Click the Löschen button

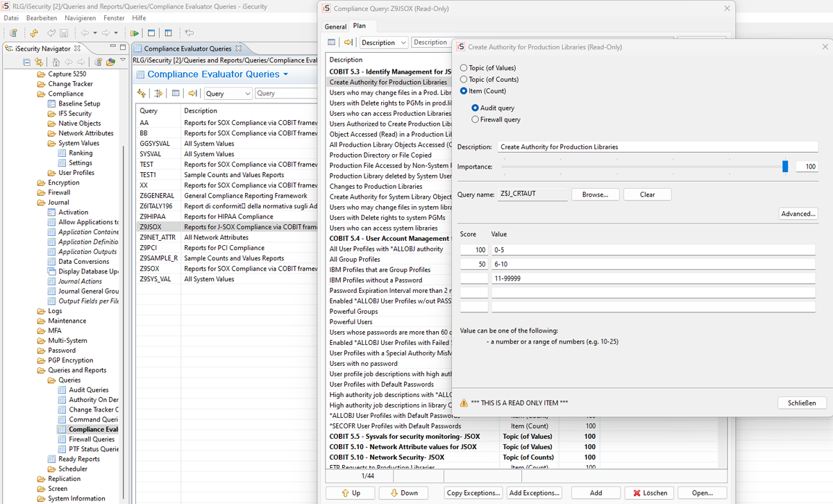[649, 493]
